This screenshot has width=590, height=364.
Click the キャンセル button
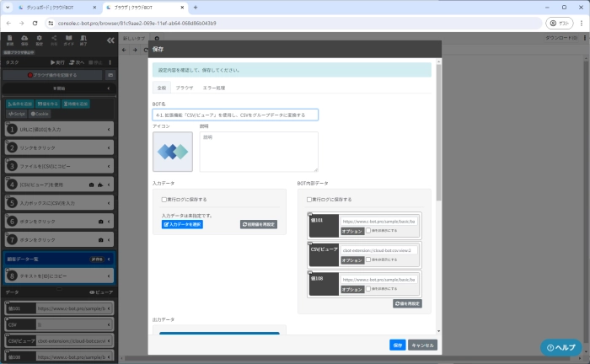click(422, 345)
